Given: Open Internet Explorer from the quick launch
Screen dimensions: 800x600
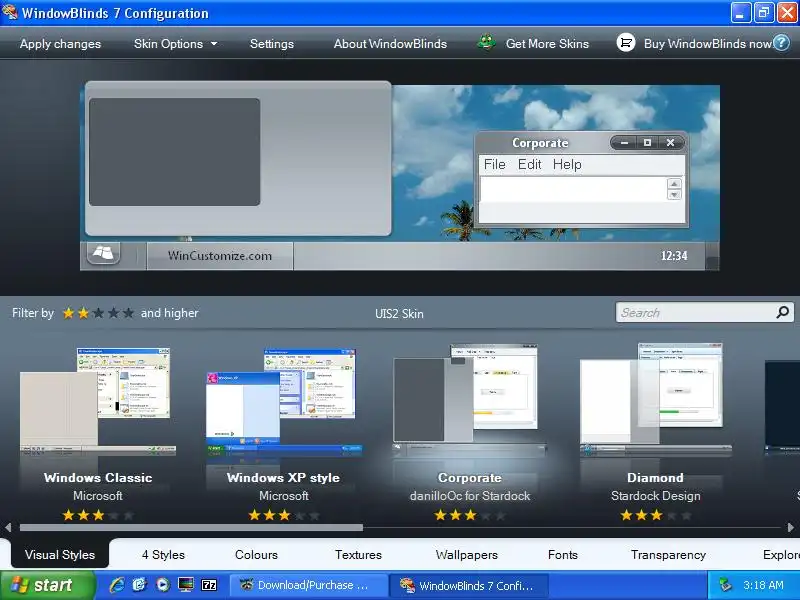Looking at the screenshot, I should pyautogui.click(x=117, y=585).
